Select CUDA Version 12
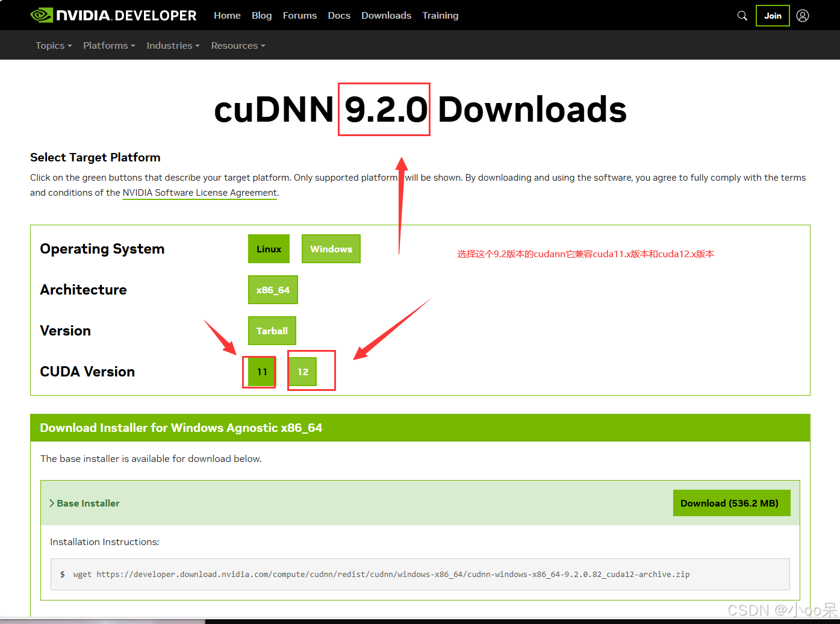This screenshot has height=624, width=840. tap(303, 371)
